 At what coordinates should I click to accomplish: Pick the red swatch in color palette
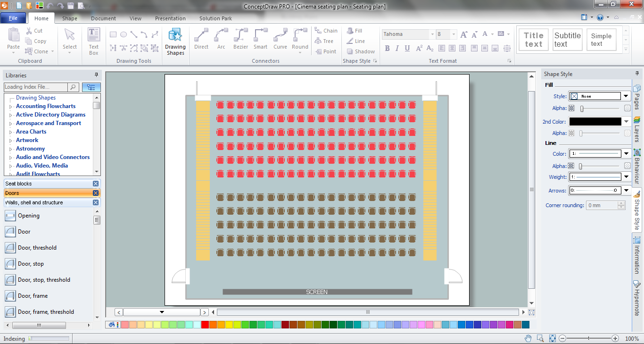click(205, 325)
